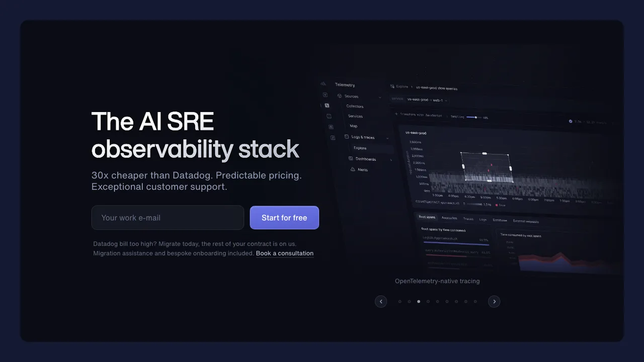Switch to the Logs tab
644x362 pixels.
coord(483,219)
